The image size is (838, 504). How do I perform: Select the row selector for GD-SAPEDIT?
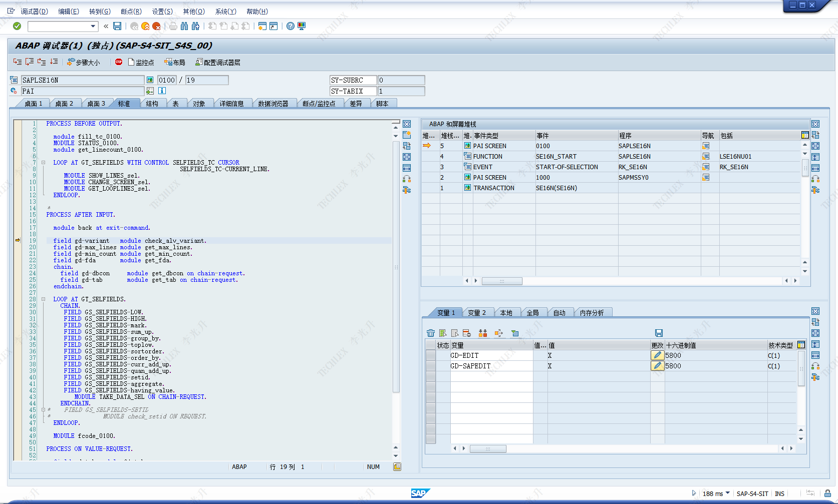coord(431,366)
